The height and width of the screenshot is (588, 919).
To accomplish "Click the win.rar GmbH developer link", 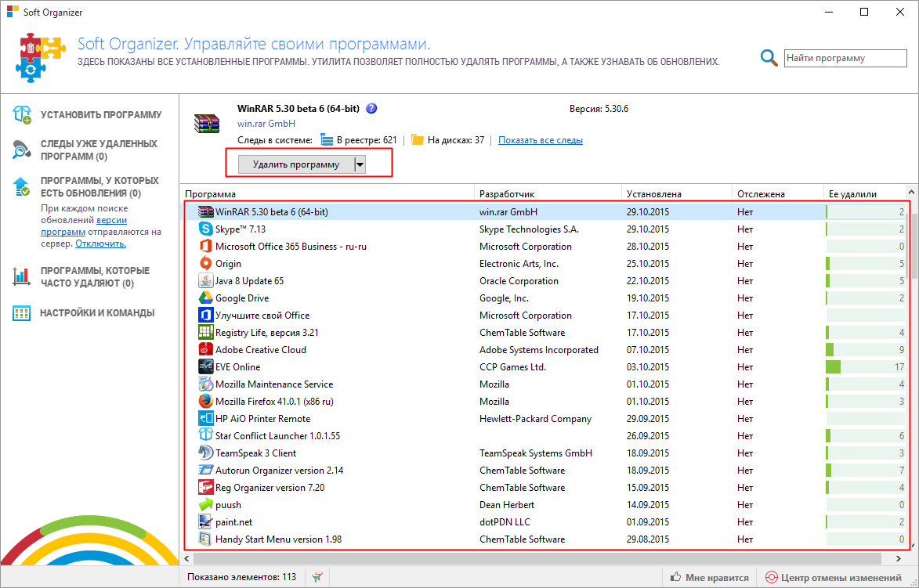I will 266,124.
